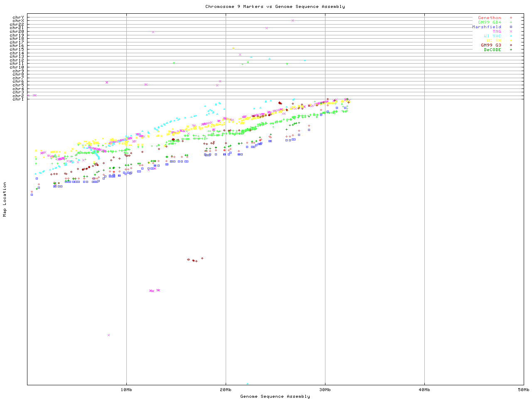The image size is (532, 399).
Task: Click the Marshfield square marker in legend
Action: (511, 27)
